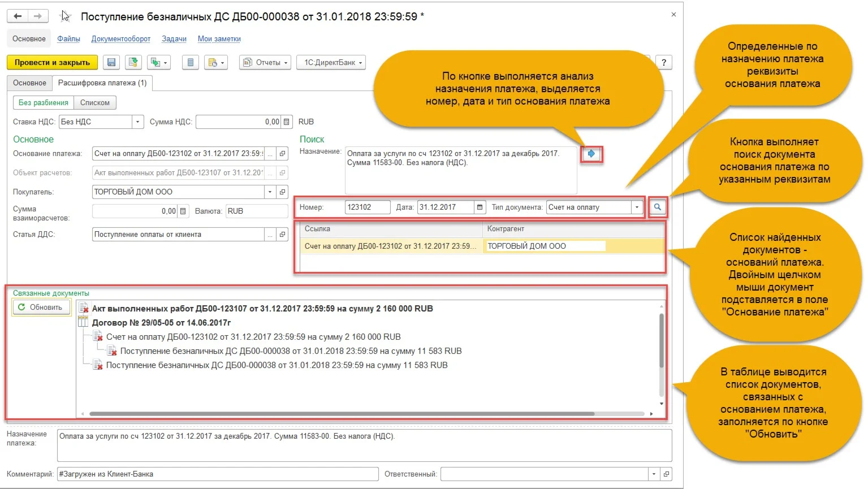Open the Тип документа dropdown list
868x489 pixels.
pyautogui.click(x=637, y=207)
